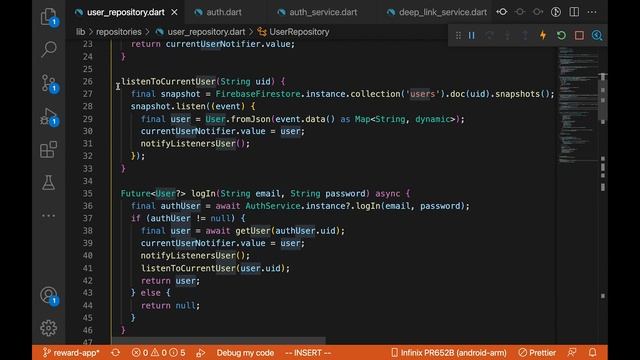
Task: Open notifications bell in status bar
Action: click(x=593, y=353)
